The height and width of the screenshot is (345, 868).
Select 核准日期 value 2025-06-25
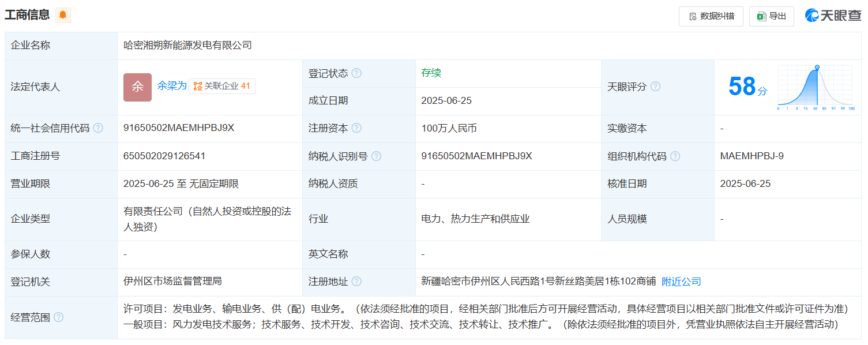click(x=745, y=183)
